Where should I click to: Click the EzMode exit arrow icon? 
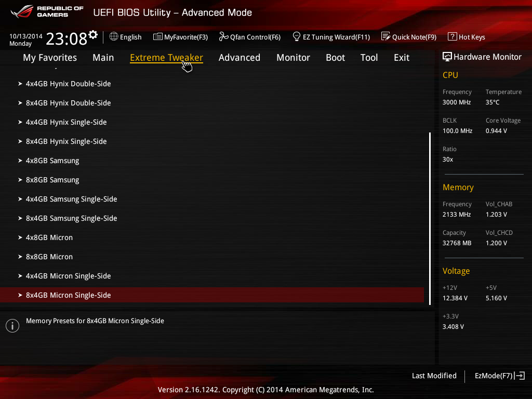tap(520, 376)
